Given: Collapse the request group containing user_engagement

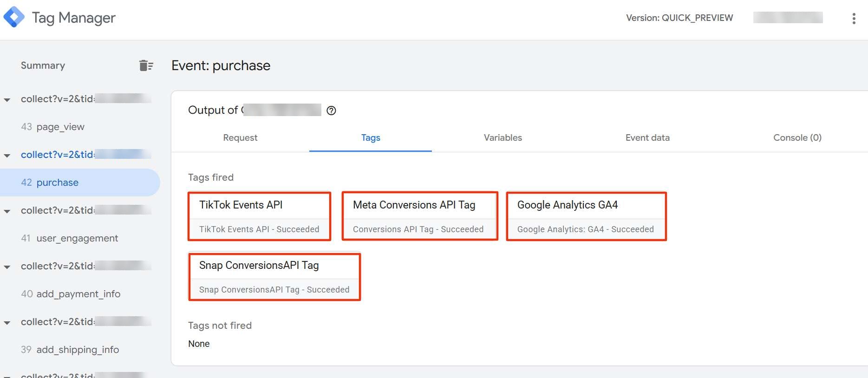Looking at the screenshot, I should [x=7, y=211].
